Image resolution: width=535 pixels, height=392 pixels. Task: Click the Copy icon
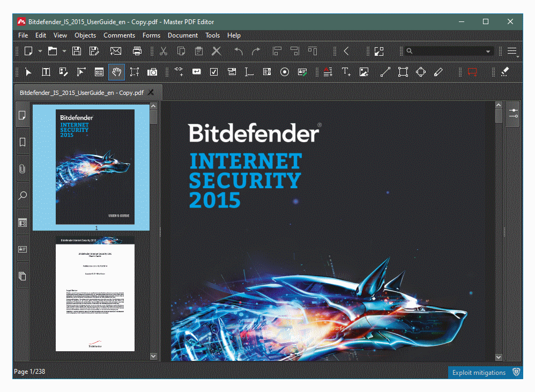pos(181,51)
